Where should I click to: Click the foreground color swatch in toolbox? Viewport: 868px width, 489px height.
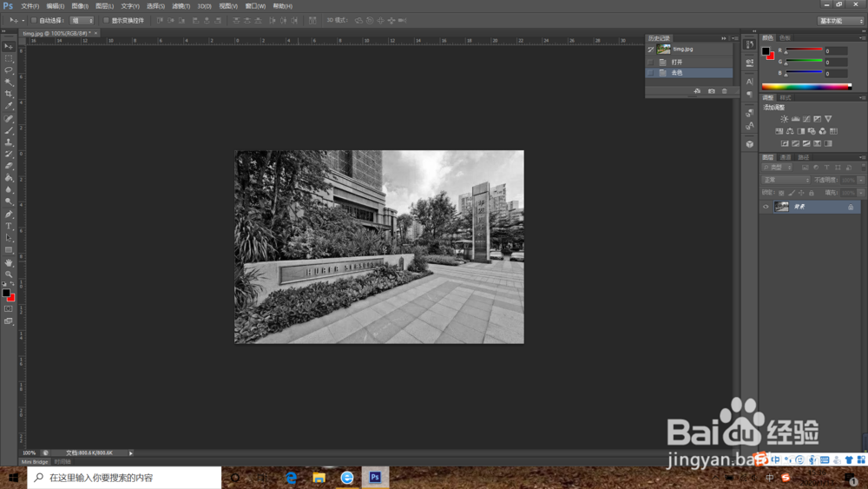[x=5, y=293]
